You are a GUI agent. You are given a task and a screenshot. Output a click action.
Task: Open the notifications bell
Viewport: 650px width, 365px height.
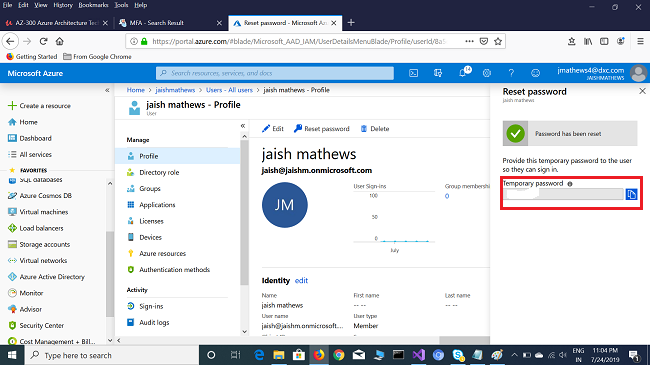coord(463,73)
